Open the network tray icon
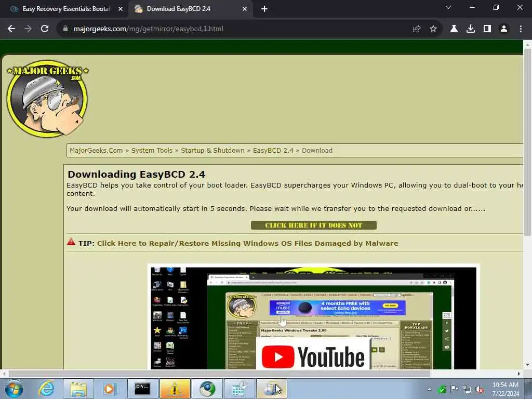The height and width of the screenshot is (399, 532). coord(467,389)
